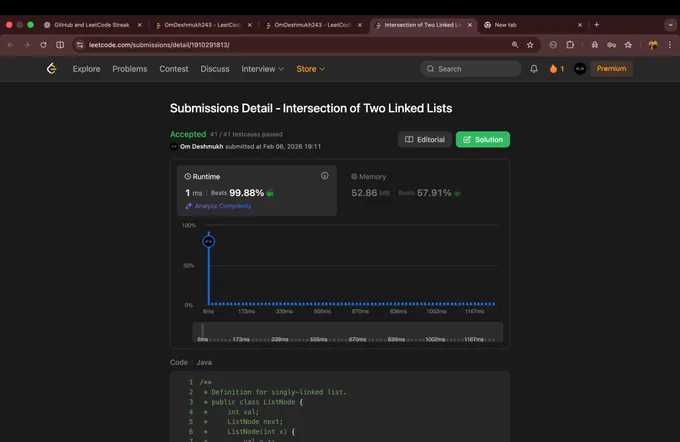
Task: Click the Search input field
Action: point(471,69)
